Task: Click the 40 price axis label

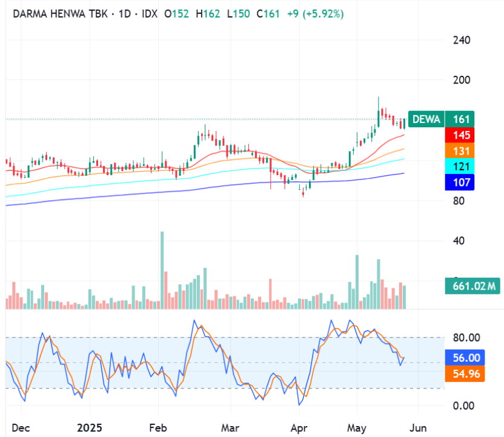Action: click(459, 241)
